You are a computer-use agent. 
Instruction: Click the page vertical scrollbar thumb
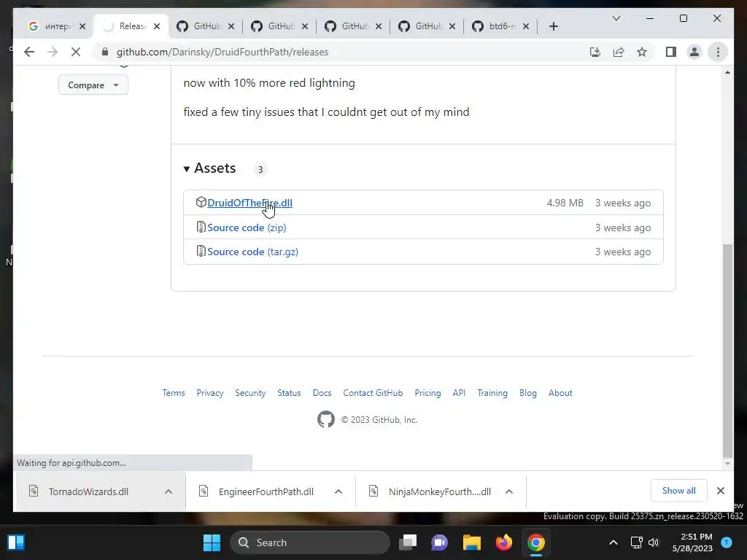727,350
